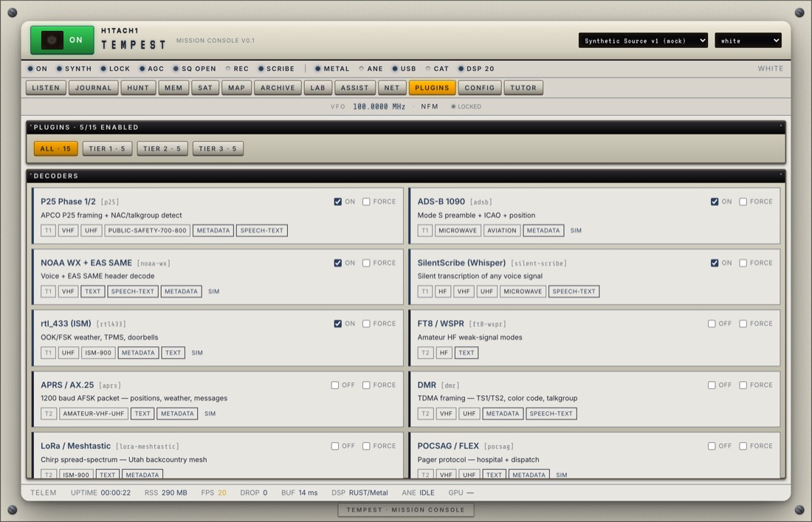Open the MEM tab
This screenshot has height=522, width=812.
(173, 88)
